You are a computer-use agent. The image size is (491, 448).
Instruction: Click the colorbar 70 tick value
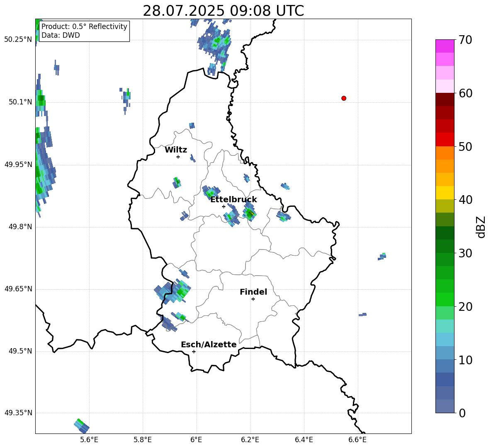[465, 40]
